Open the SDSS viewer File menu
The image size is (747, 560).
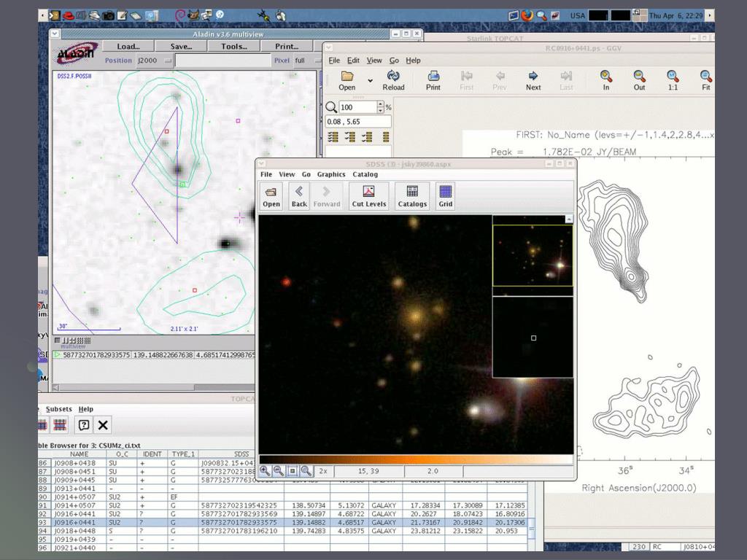tap(266, 174)
